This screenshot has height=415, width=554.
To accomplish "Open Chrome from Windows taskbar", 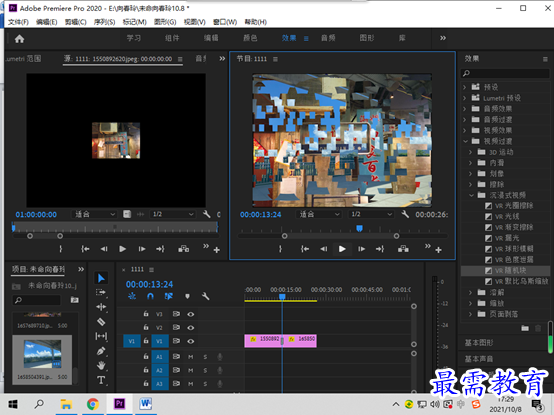I will 93,404.
